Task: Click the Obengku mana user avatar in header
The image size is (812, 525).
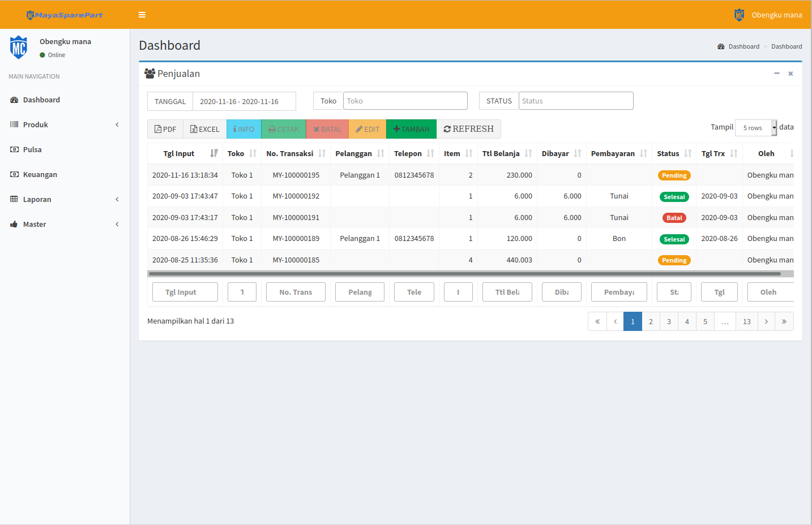Action: click(740, 15)
